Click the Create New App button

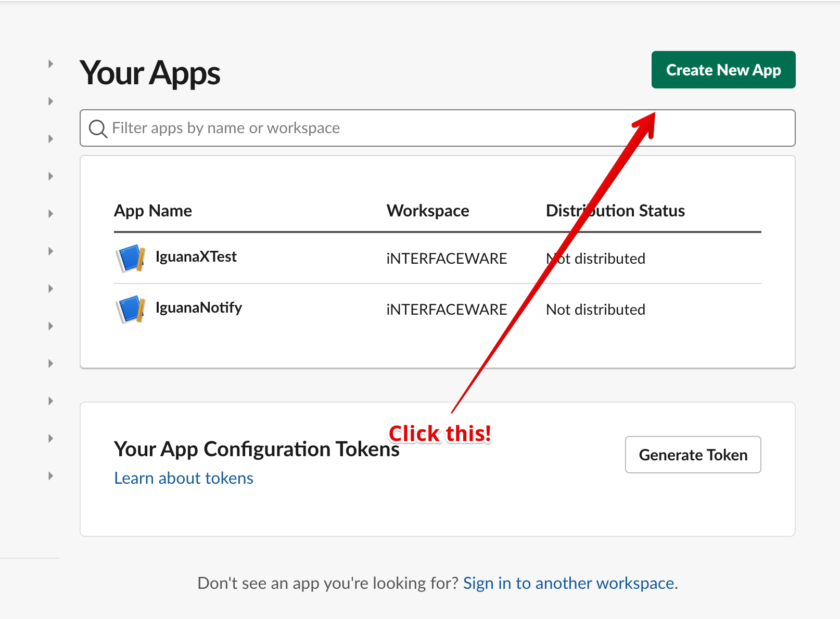pos(723,70)
